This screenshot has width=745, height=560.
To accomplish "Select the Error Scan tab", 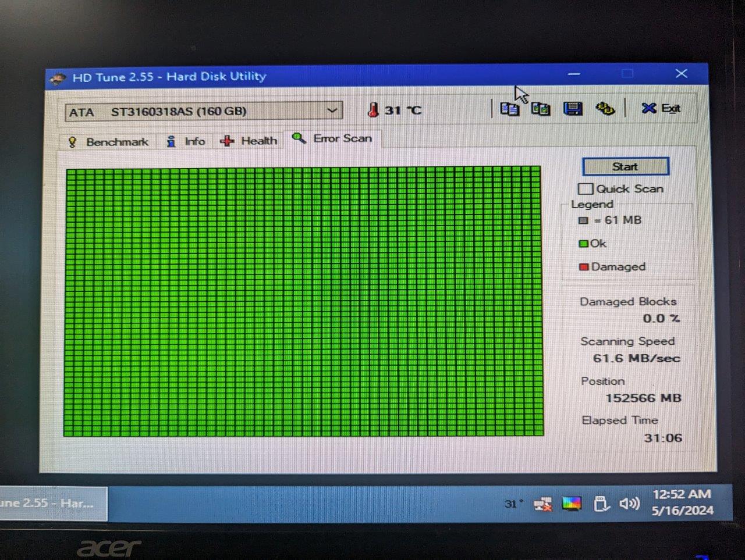I will (332, 138).
